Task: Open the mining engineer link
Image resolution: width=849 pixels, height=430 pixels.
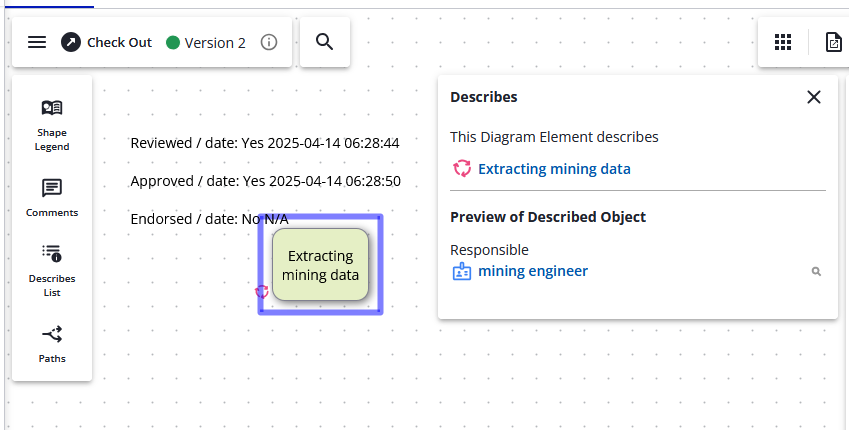Action: [x=532, y=271]
